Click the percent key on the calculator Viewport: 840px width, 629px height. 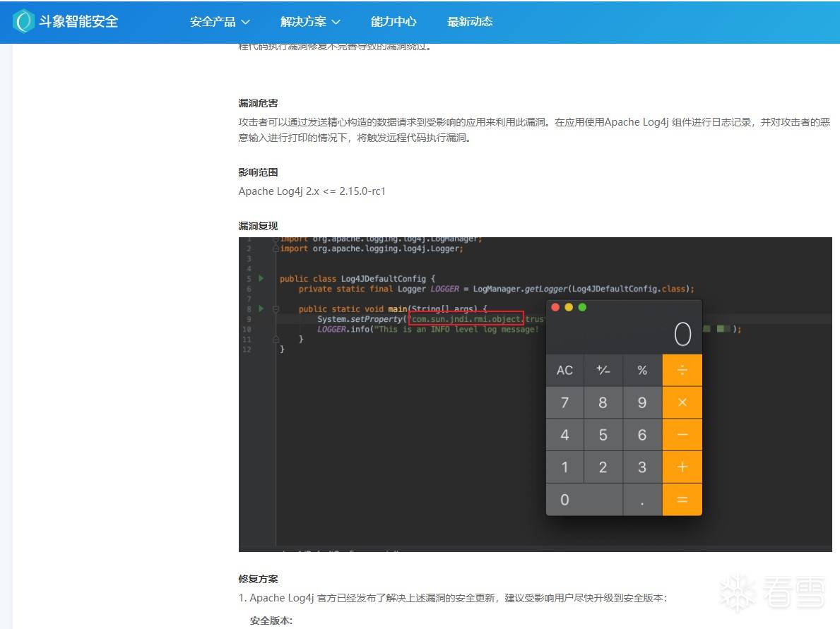642,371
